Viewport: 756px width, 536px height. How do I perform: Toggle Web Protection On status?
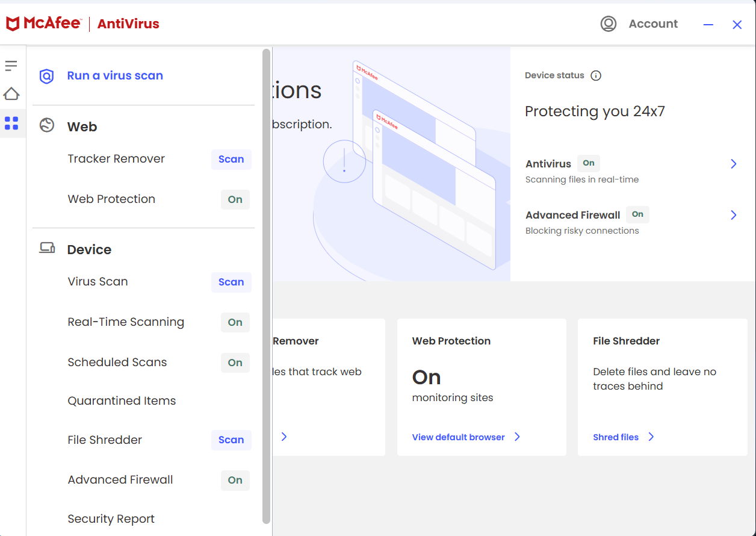[235, 200]
